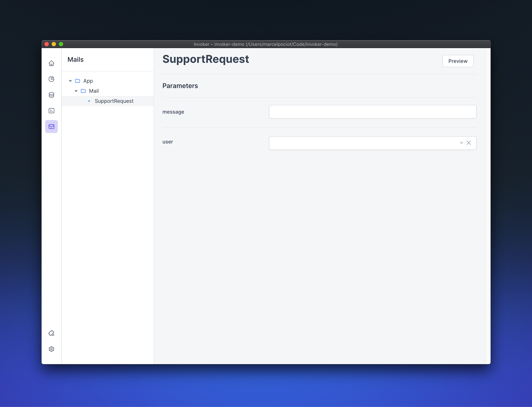Screen dimensions: 532x407
Task: Click the message parameter label
Action: pos(173,112)
